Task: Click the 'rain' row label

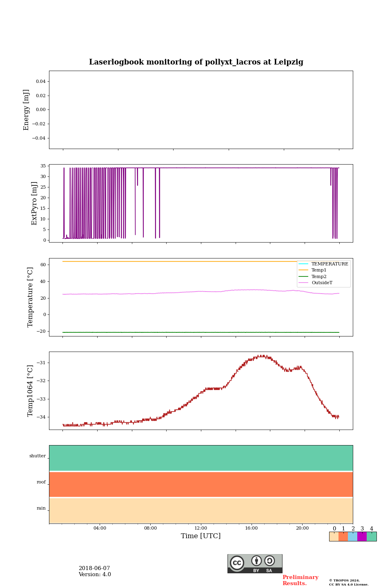Action: point(41,508)
